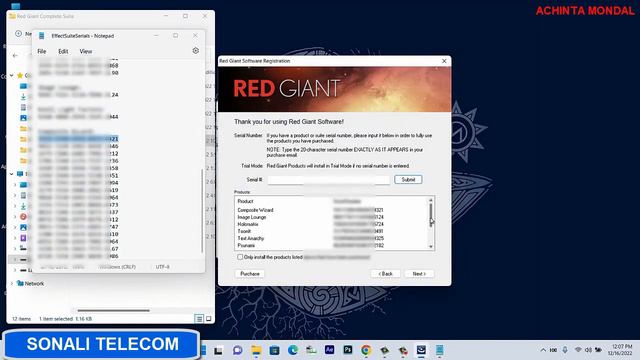Open Chat from the taskbar
Image resolution: width=640 pixels, height=360 pixels.
click(x=237, y=350)
